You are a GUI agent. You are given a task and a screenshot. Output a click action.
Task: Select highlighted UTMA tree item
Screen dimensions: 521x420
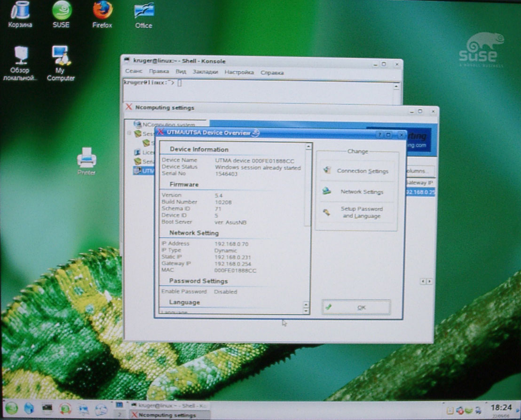[x=143, y=171]
